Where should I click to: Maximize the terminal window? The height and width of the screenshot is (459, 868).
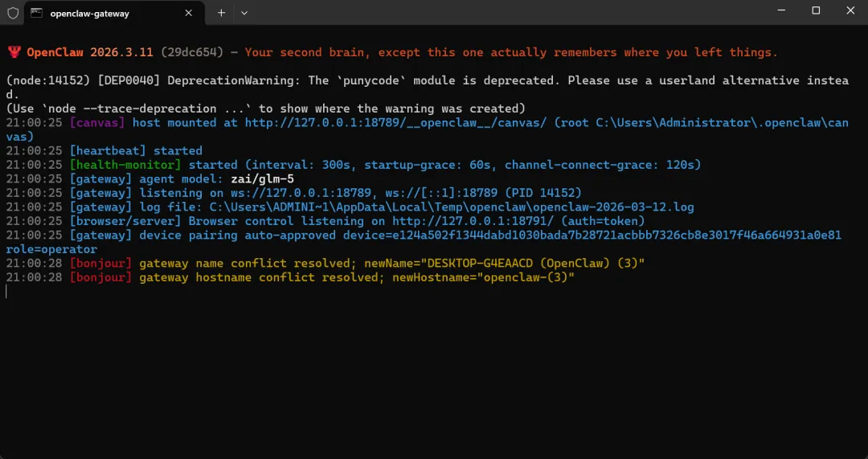coord(816,10)
